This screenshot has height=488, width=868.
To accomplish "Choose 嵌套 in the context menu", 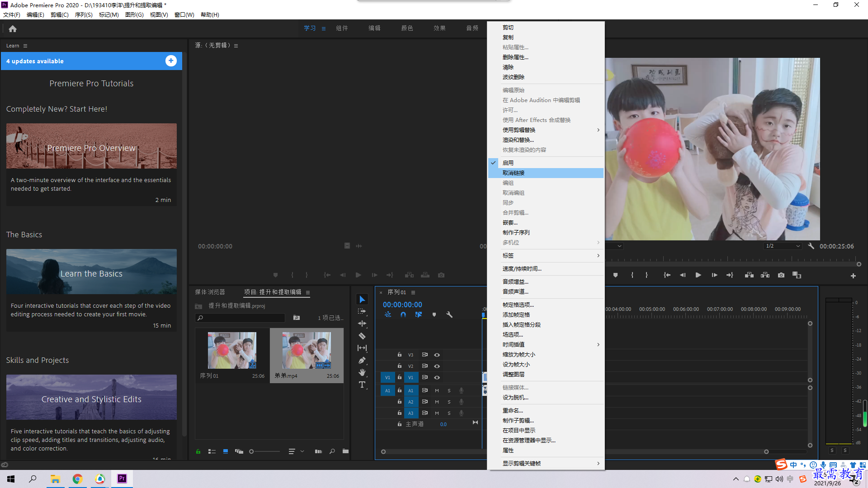I will [x=546, y=223].
